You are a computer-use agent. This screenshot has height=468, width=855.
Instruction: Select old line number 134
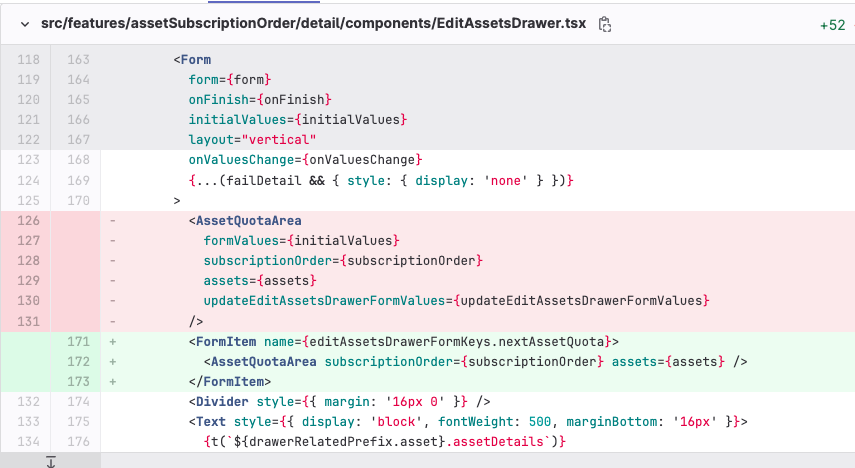click(28, 442)
